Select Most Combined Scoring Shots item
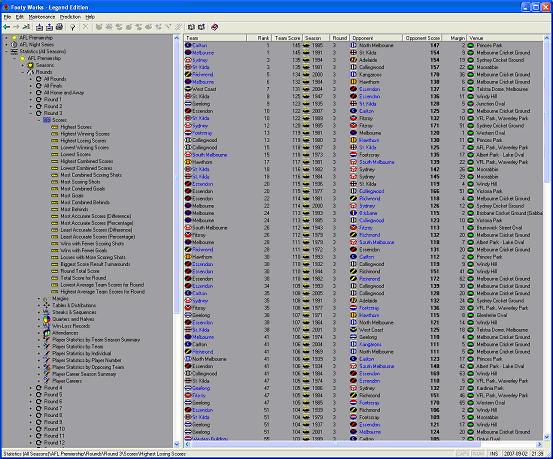This screenshot has width=553, height=459. click(x=91, y=175)
